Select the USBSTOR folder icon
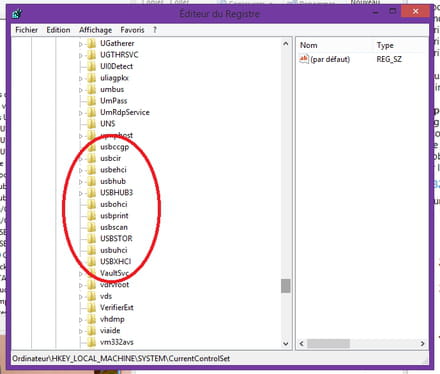This screenshot has width=440, height=374. (91, 239)
